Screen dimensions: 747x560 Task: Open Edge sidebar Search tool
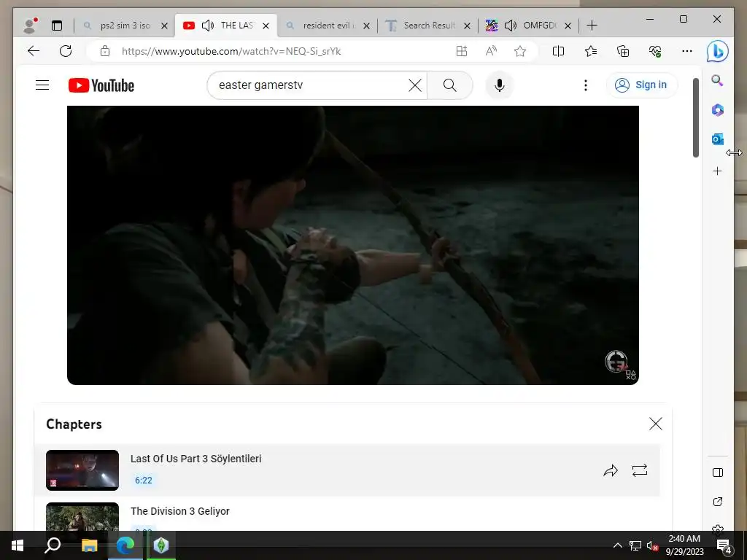(718, 80)
